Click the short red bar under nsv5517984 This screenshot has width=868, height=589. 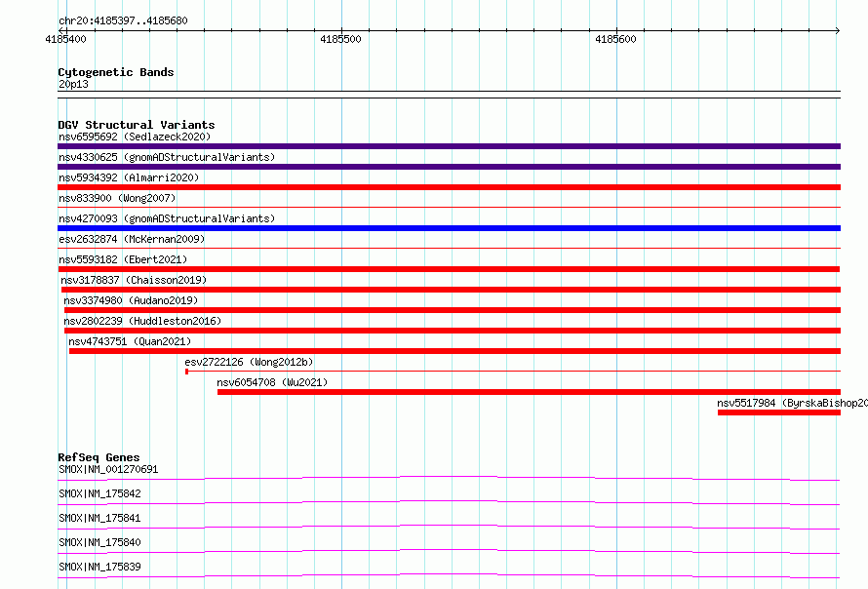coord(779,412)
